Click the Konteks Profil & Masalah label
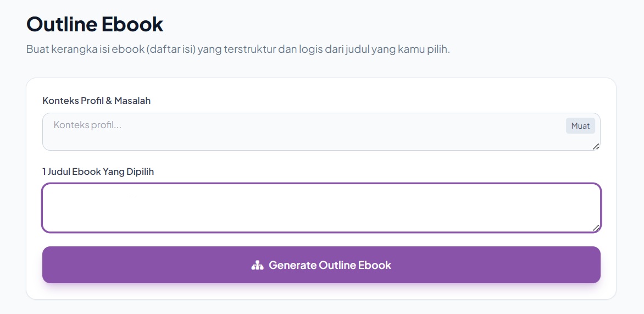This screenshot has width=644, height=314. click(x=97, y=100)
